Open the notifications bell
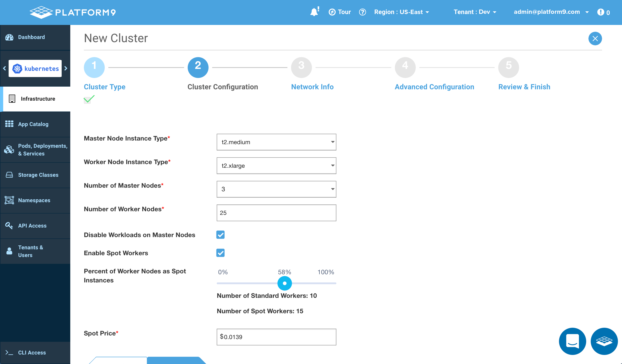The height and width of the screenshot is (364, 622). click(314, 12)
